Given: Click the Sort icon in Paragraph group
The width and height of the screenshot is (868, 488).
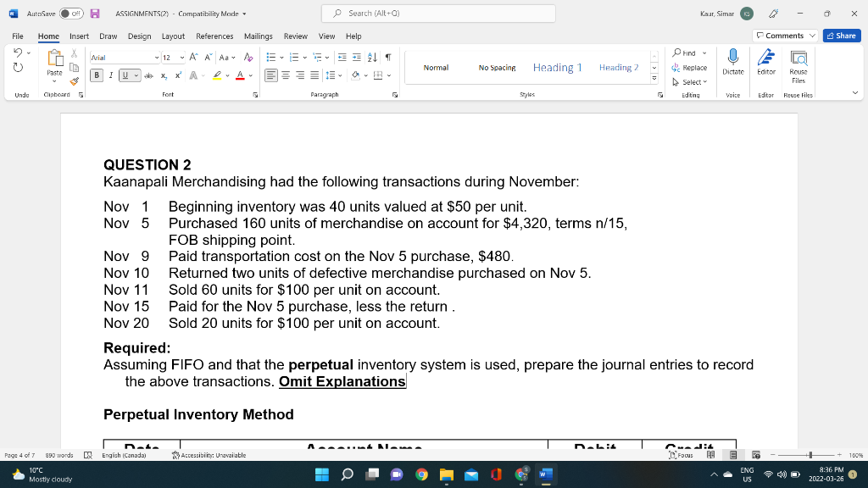Looking at the screenshot, I should 371,58.
